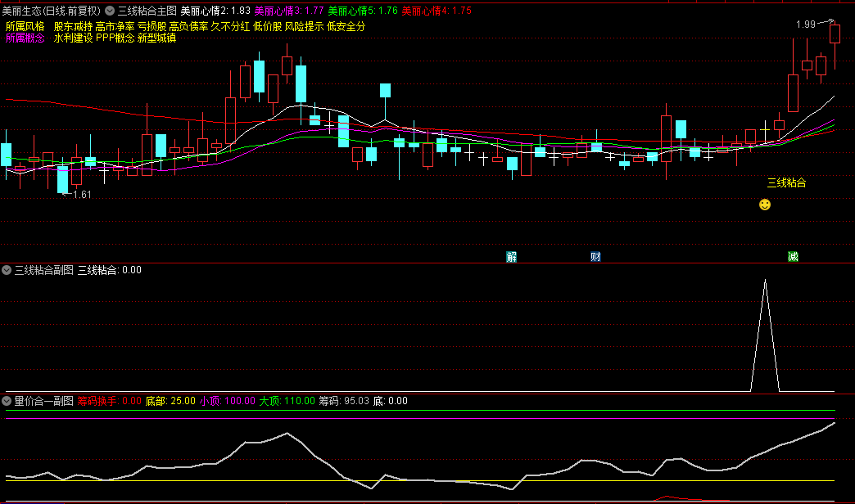This screenshot has width=855, height=504.
Task: Click the 美丽生态 stock title label
Action: coord(20,11)
